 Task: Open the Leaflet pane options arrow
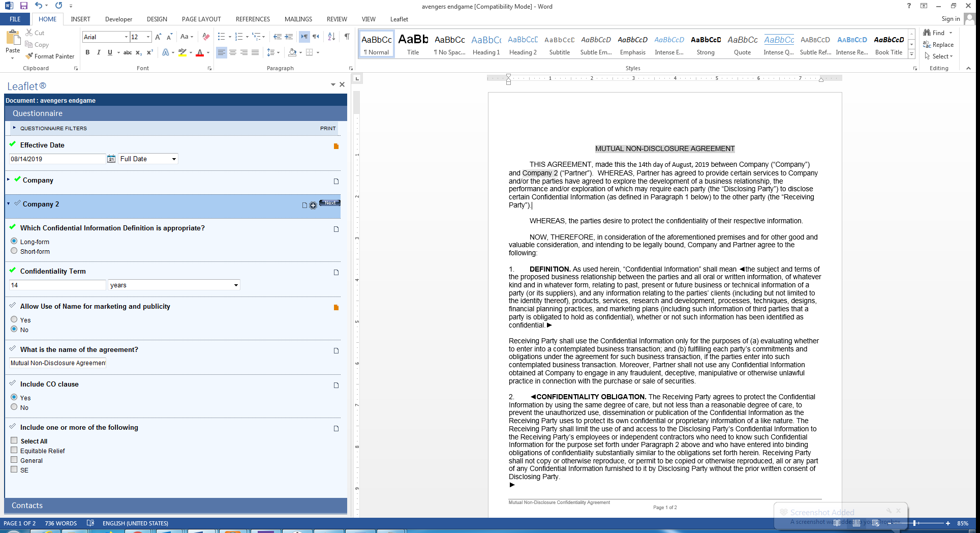click(x=333, y=85)
